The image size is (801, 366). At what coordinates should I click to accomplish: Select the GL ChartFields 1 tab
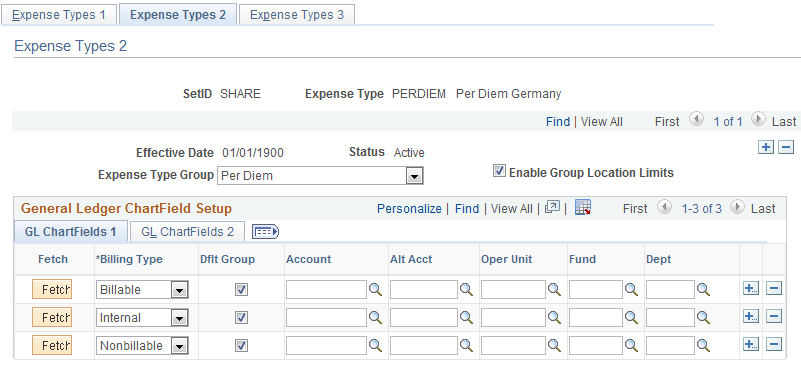70,232
